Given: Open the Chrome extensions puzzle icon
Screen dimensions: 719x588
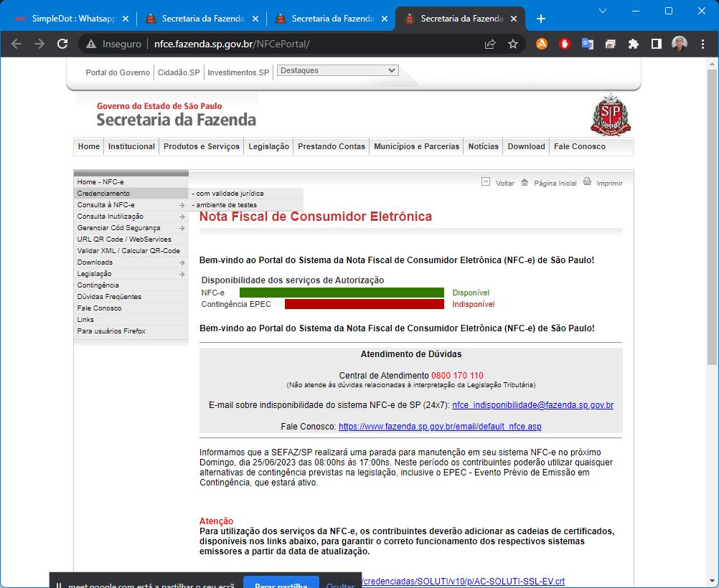Looking at the screenshot, I should (633, 44).
